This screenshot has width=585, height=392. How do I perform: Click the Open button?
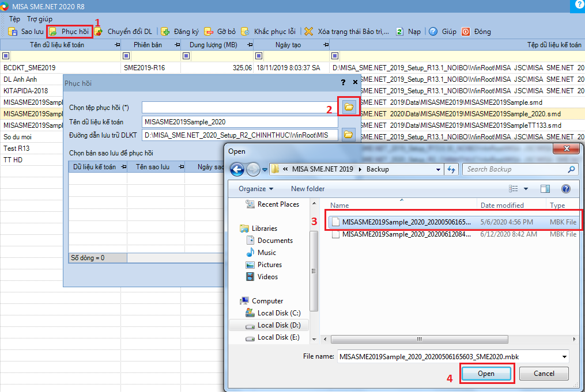[x=486, y=374]
